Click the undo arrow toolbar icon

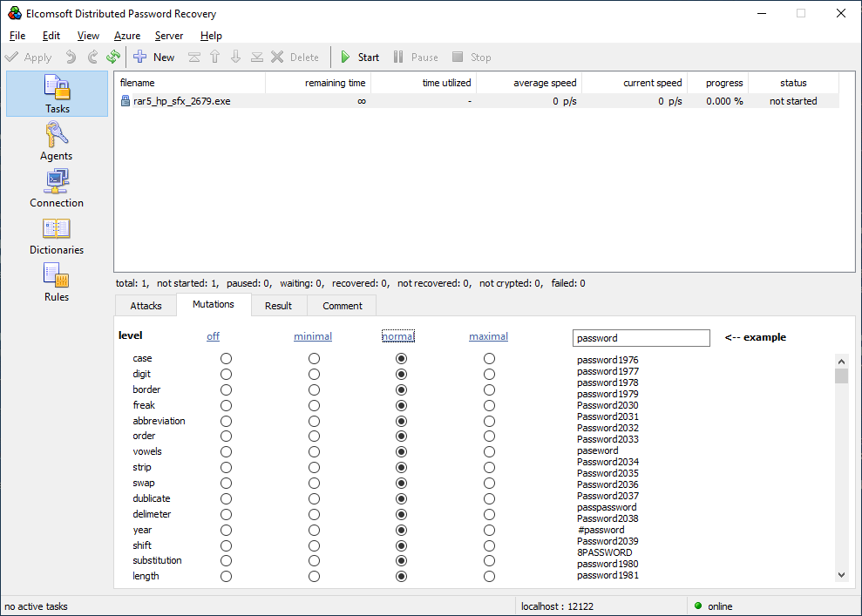click(x=71, y=58)
